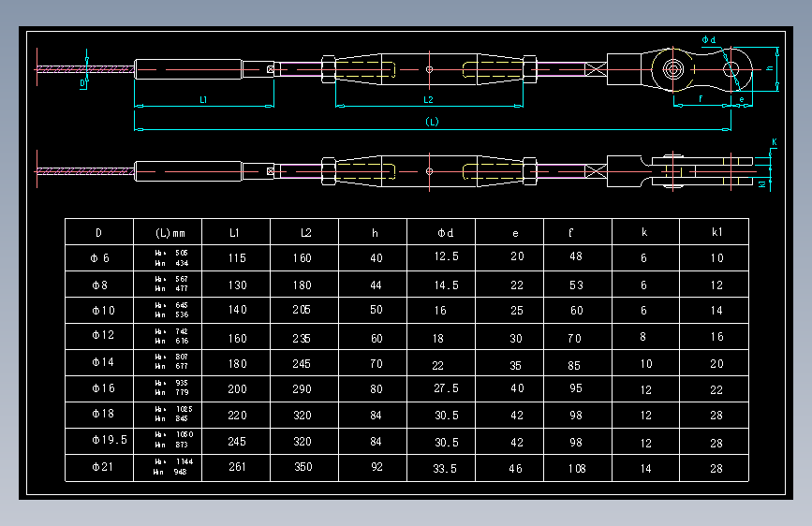The height and width of the screenshot is (526, 812).
Task: Click the 'L1' dimension label in the top drawing
Action: [203, 99]
